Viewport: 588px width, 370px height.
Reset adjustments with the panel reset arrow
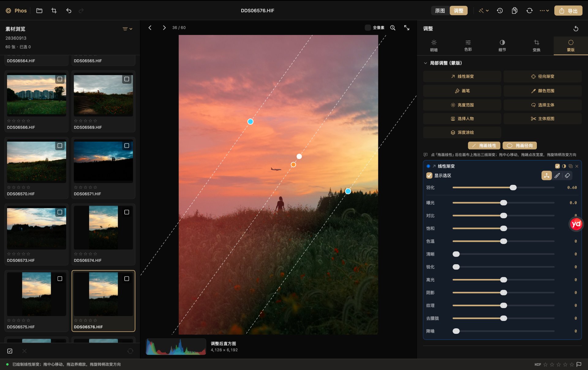click(x=576, y=29)
